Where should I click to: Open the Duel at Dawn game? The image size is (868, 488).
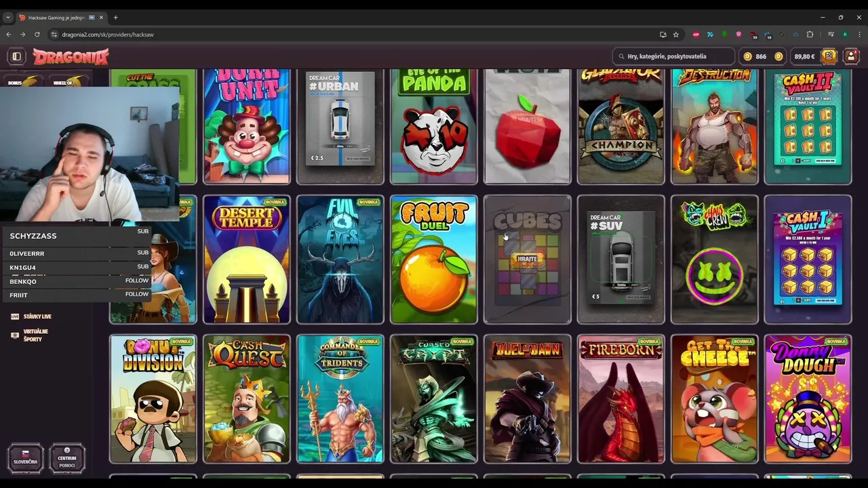528,399
